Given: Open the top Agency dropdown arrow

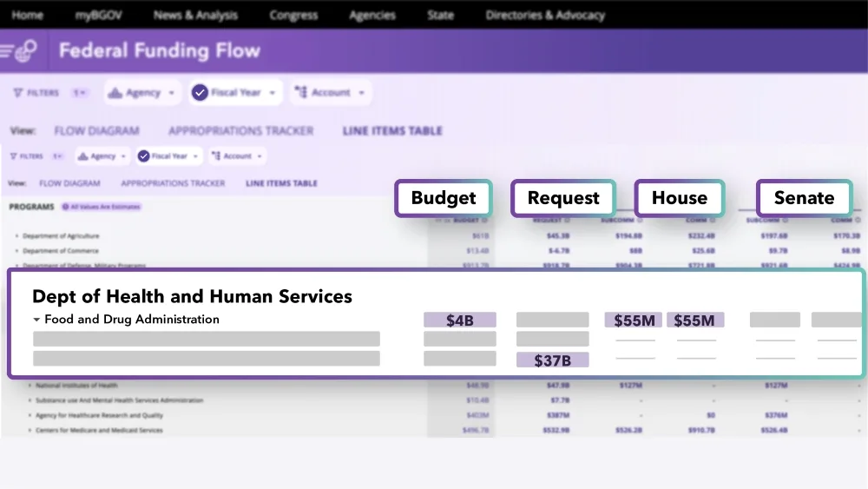Looking at the screenshot, I should 171,93.
